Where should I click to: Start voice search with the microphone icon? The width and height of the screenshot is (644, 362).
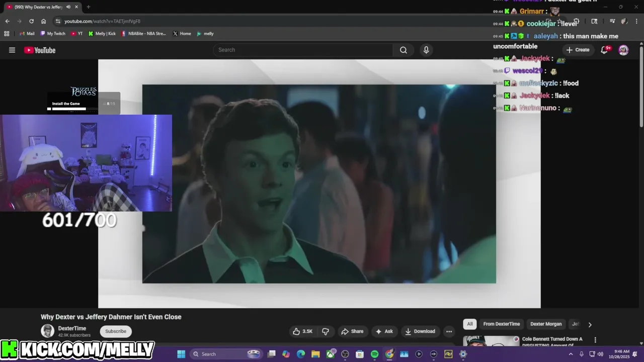pyautogui.click(x=426, y=50)
